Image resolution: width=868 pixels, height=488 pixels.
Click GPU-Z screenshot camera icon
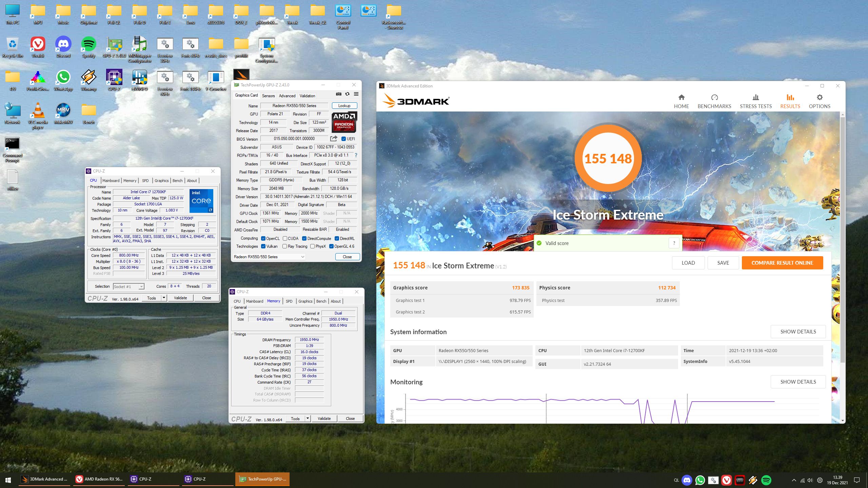[x=338, y=94]
